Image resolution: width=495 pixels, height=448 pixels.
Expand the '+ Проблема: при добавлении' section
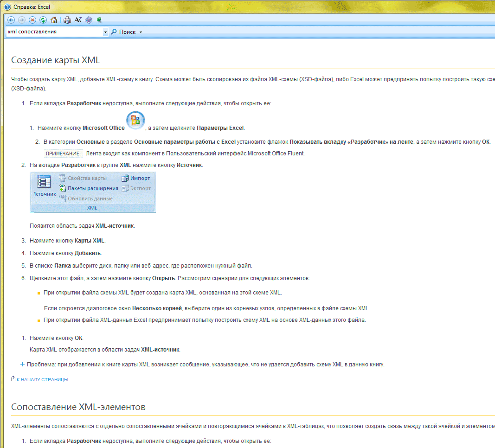[x=202, y=365]
